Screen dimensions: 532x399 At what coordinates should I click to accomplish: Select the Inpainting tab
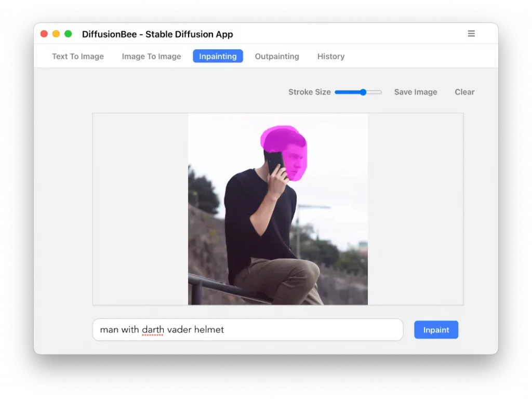218,56
